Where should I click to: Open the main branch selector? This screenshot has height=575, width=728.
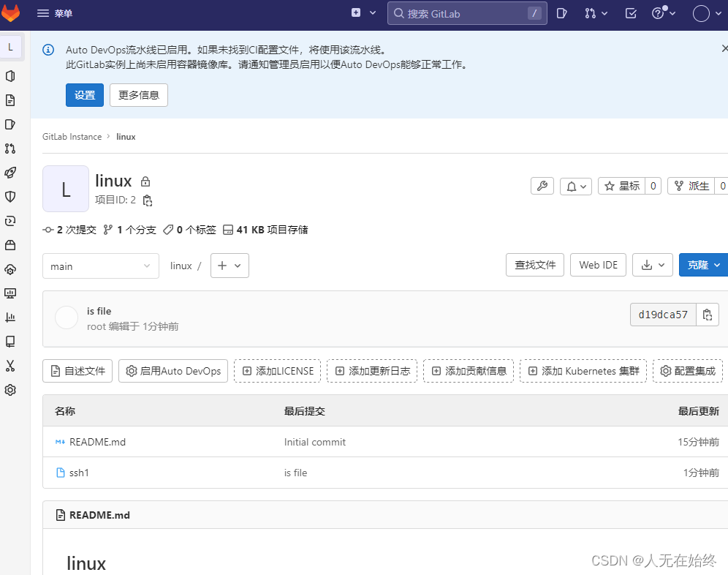coord(101,266)
